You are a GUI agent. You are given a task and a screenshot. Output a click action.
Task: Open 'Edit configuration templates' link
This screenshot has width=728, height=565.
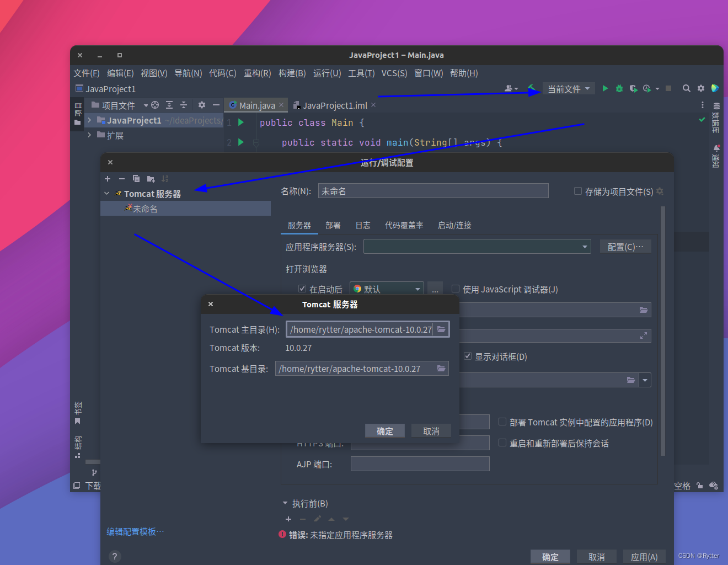135,531
